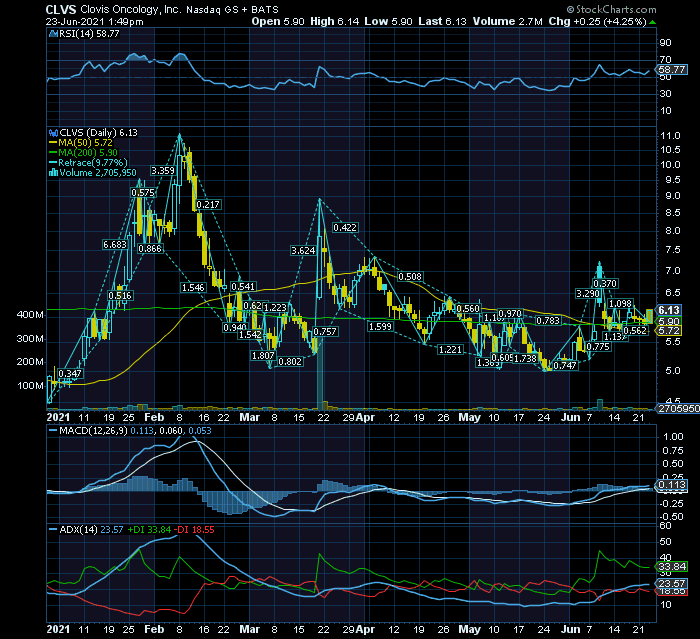
Task: Click the 1.546 retrace label
Action: (x=193, y=287)
